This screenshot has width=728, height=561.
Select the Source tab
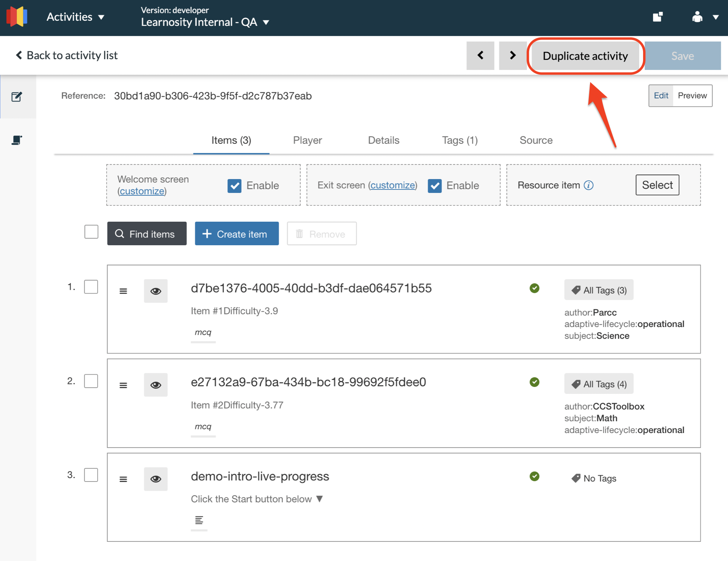point(536,140)
